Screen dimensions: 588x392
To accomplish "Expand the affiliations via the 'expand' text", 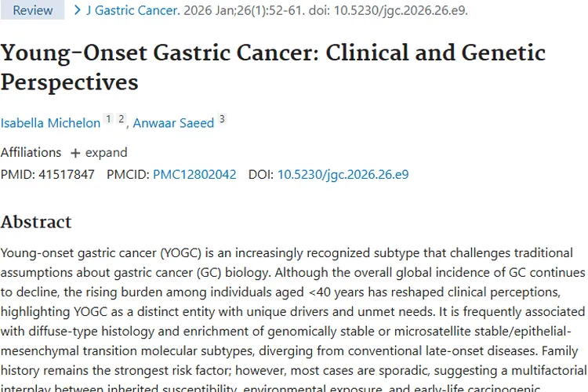I will (106, 153).
